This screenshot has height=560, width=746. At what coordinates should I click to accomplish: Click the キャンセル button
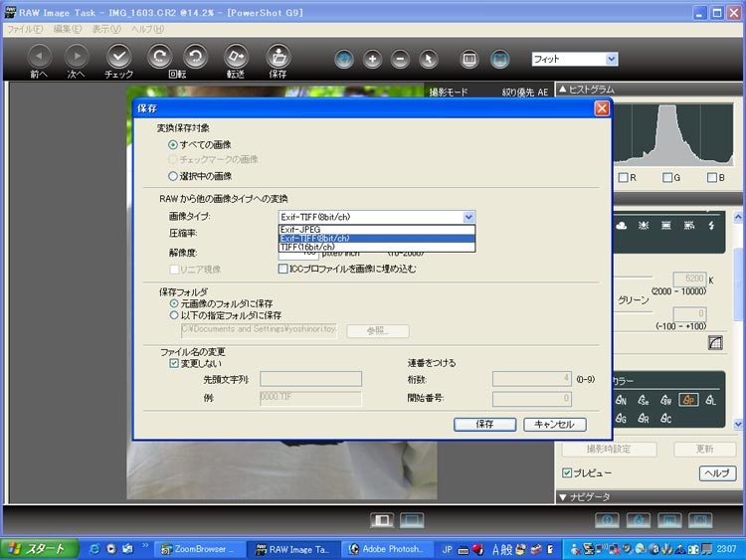click(x=555, y=425)
